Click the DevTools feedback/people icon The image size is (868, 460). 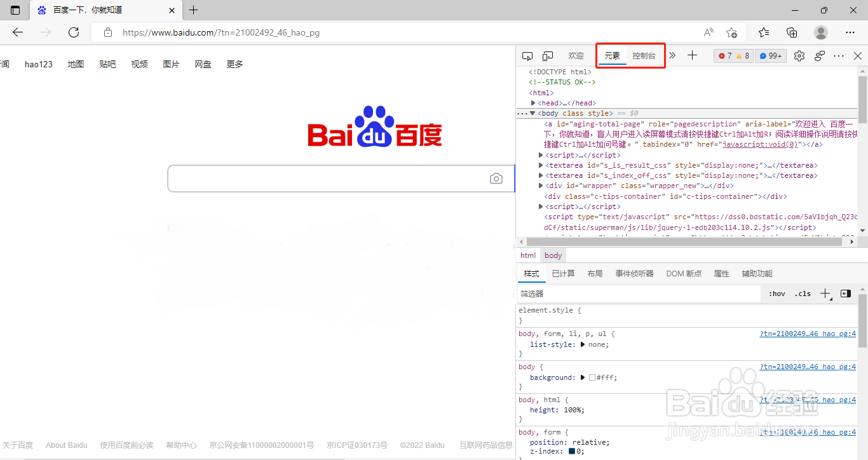point(820,56)
